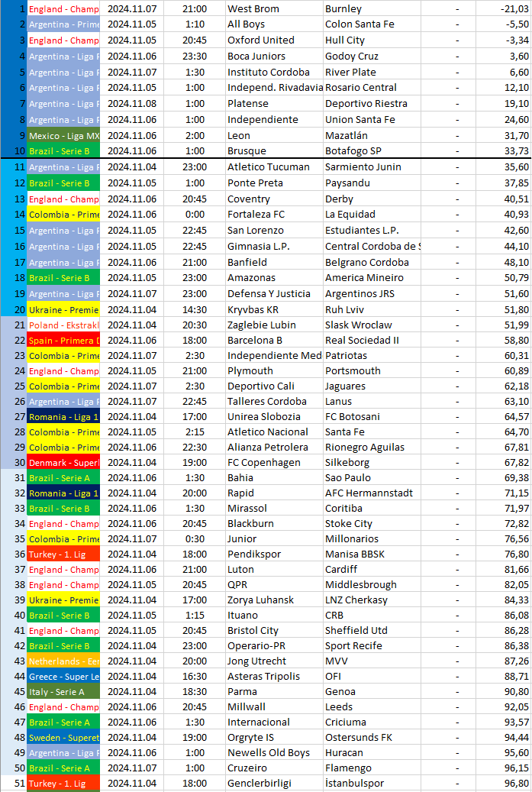Click the River Plate cell
The height and width of the screenshot is (792, 532).
point(372,73)
